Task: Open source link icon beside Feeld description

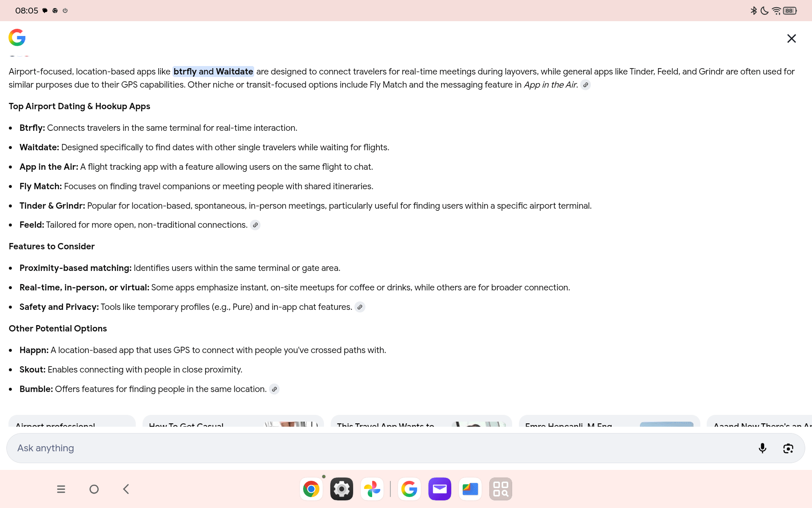Action: click(x=255, y=225)
